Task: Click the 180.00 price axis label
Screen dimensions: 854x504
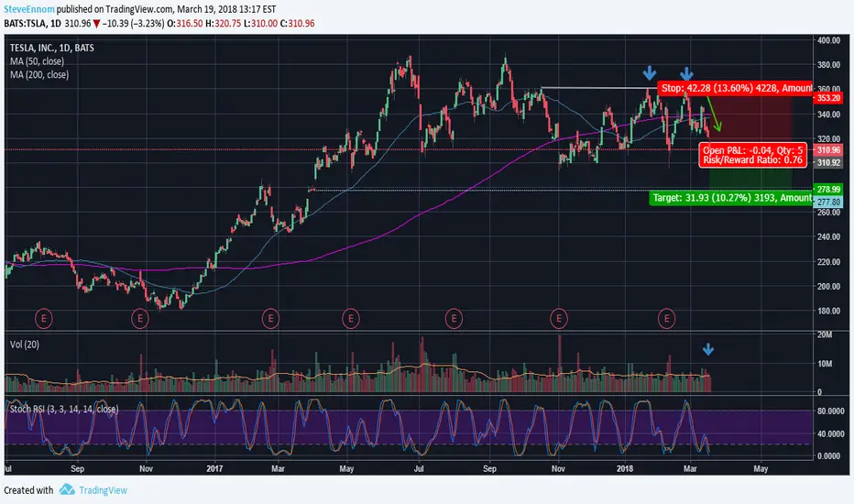Action: point(829,312)
